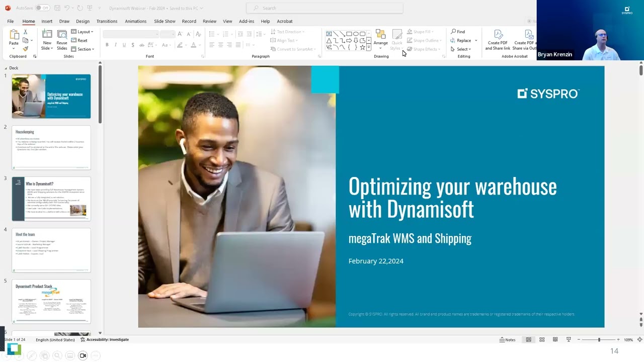The width and height of the screenshot is (644, 362).
Task: Collapse the Deck section in slide panel
Action: [x=6, y=68]
